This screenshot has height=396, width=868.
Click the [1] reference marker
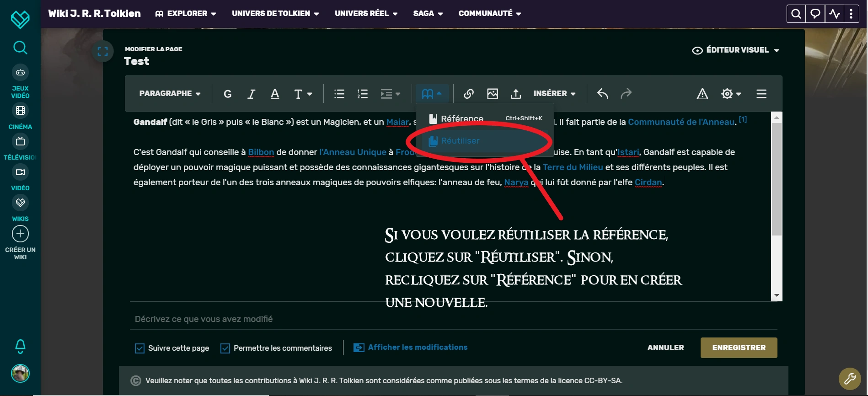point(743,119)
